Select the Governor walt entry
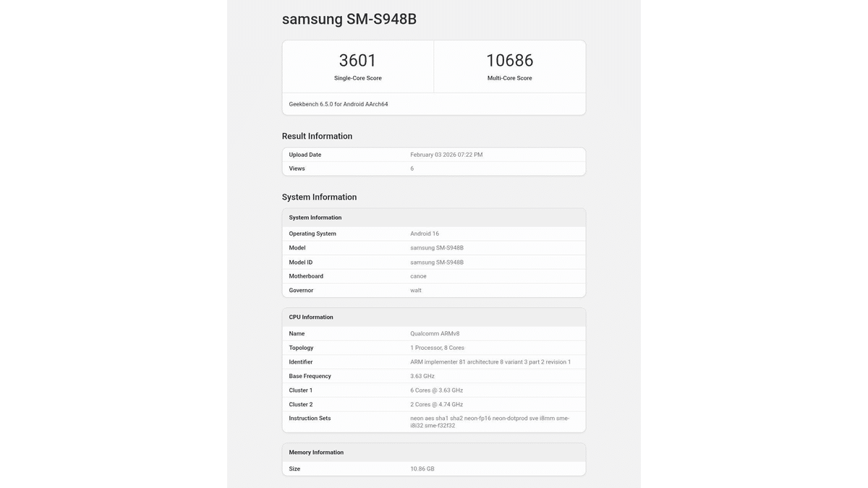868x488 pixels. point(434,289)
